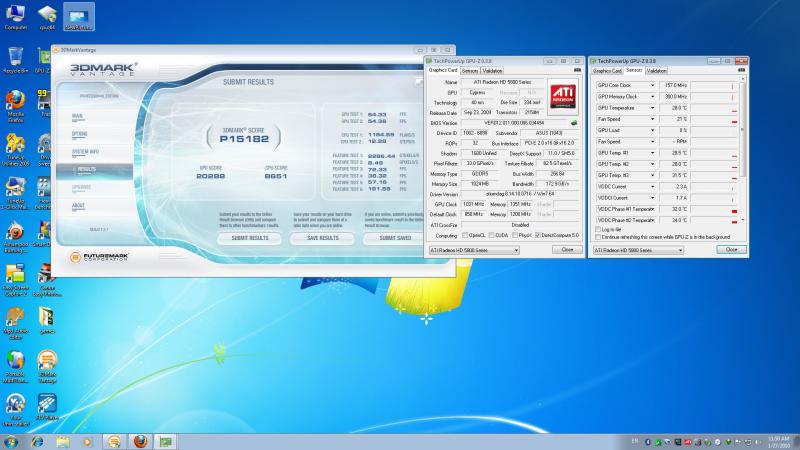Open VDDCI Current sensor dropdown
The width and height of the screenshot is (800, 450).
(652, 198)
